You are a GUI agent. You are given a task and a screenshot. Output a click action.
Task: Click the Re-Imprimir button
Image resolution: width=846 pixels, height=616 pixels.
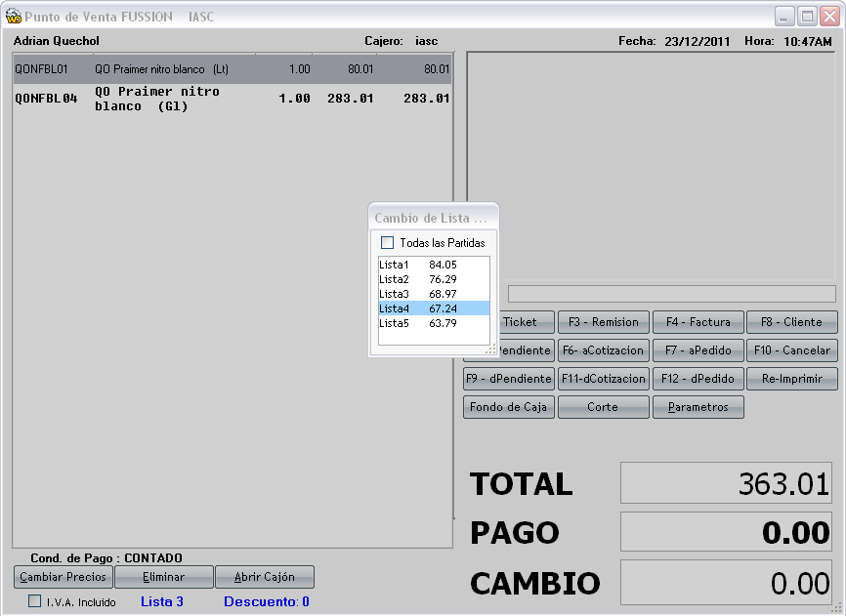(792, 379)
